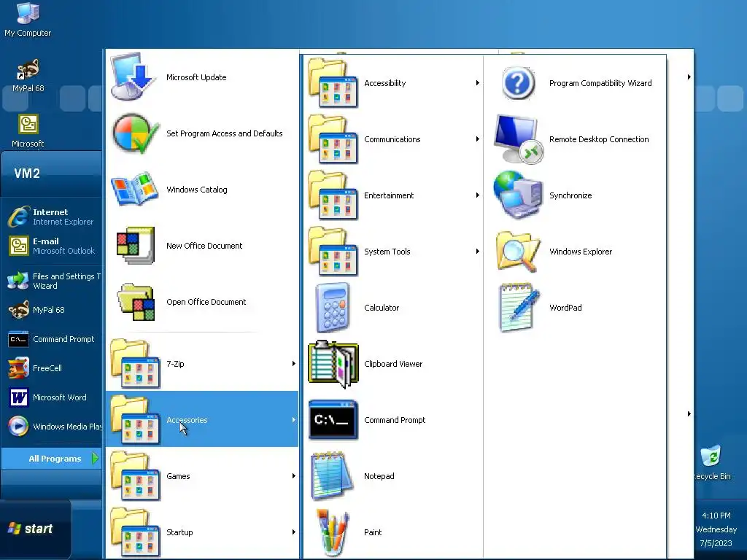Expand the System Tools submenu arrow
The image size is (747, 560).
pos(477,252)
